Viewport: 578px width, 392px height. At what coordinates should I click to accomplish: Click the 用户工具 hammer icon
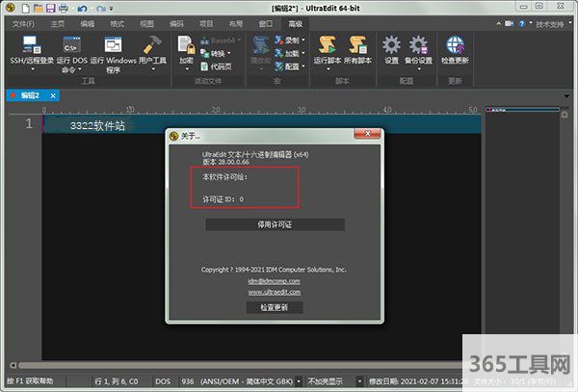coord(152,46)
